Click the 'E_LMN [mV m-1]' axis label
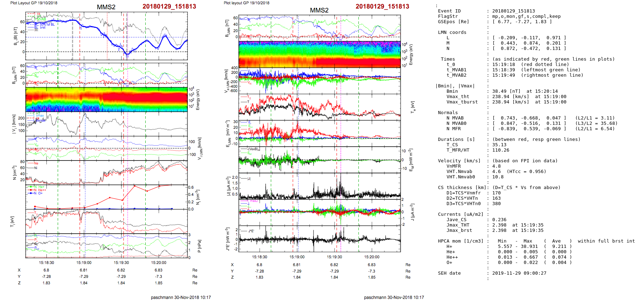 pyautogui.click(x=227, y=133)
